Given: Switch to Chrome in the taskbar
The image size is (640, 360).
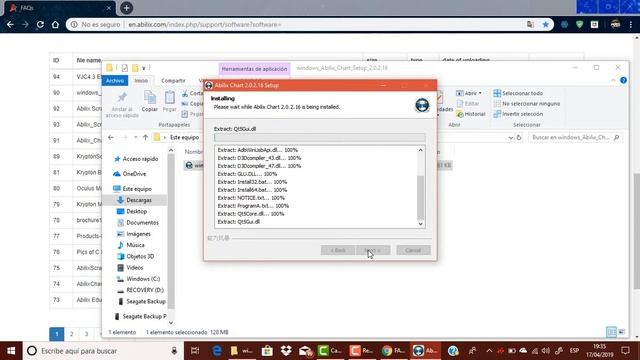Looking at the screenshot, I should (x=393, y=351).
